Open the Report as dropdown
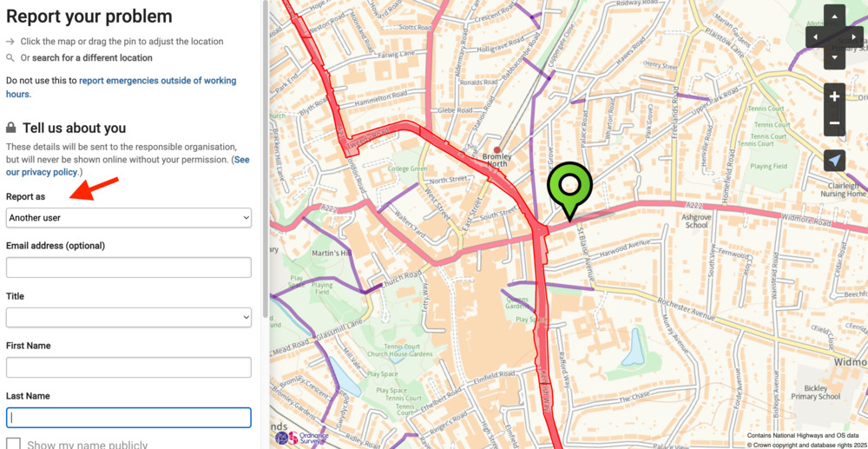 coord(128,218)
